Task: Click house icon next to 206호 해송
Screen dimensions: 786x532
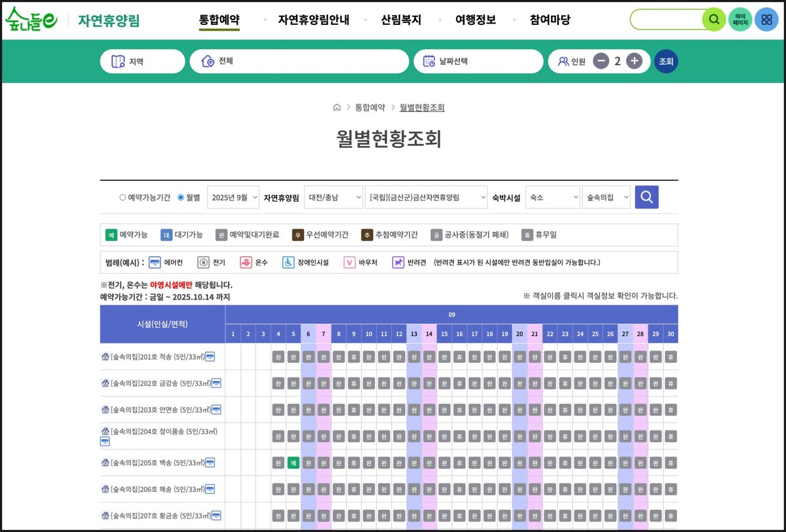Action: [x=105, y=489]
